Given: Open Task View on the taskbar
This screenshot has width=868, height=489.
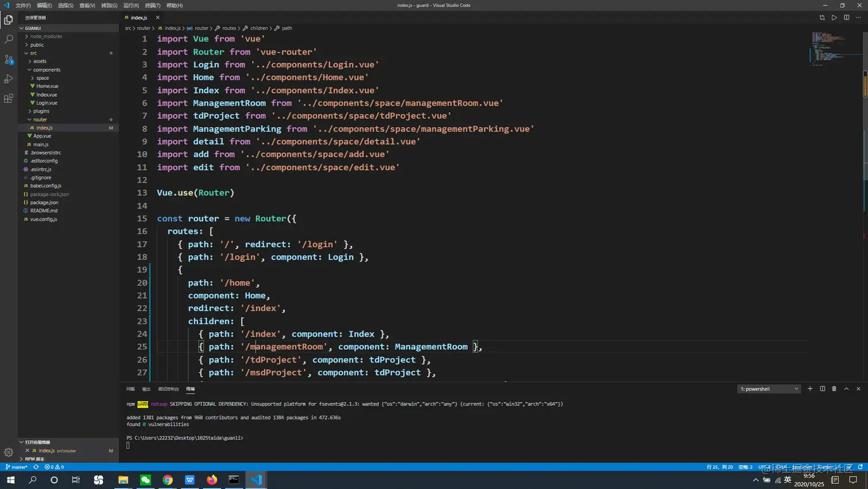Looking at the screenshot, I should pos(76,480).
